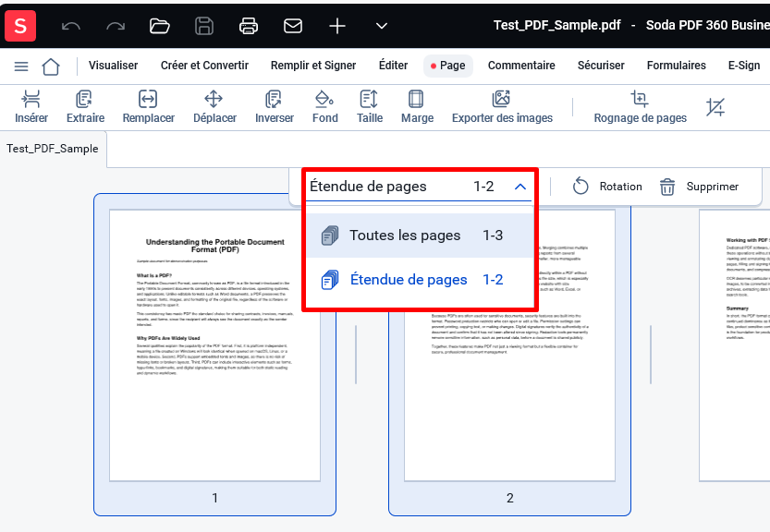
Task: Click Exporter des images tool
Action: 502,106
